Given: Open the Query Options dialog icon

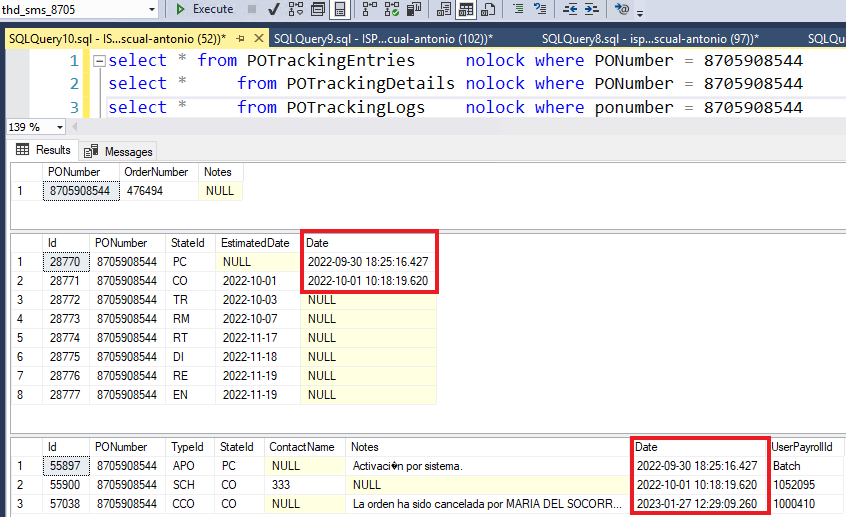Looking at the screenshot, I should point(318,9).
